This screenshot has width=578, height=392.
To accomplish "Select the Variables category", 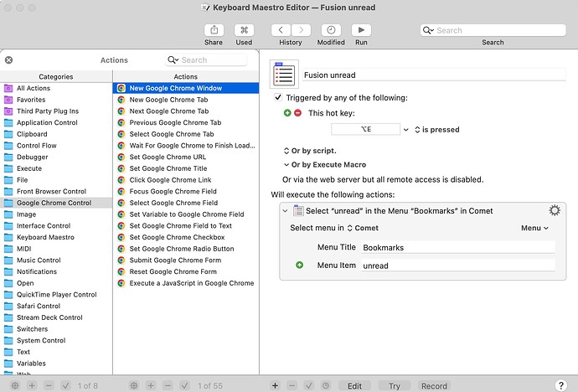I will (56, 364).
